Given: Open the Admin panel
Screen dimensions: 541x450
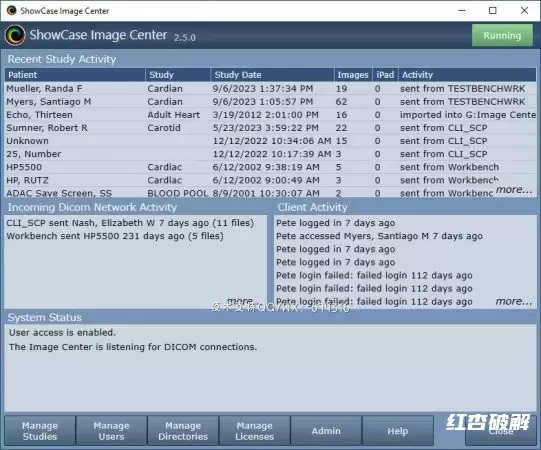Looking at the screenshot, I should point(326,431).
